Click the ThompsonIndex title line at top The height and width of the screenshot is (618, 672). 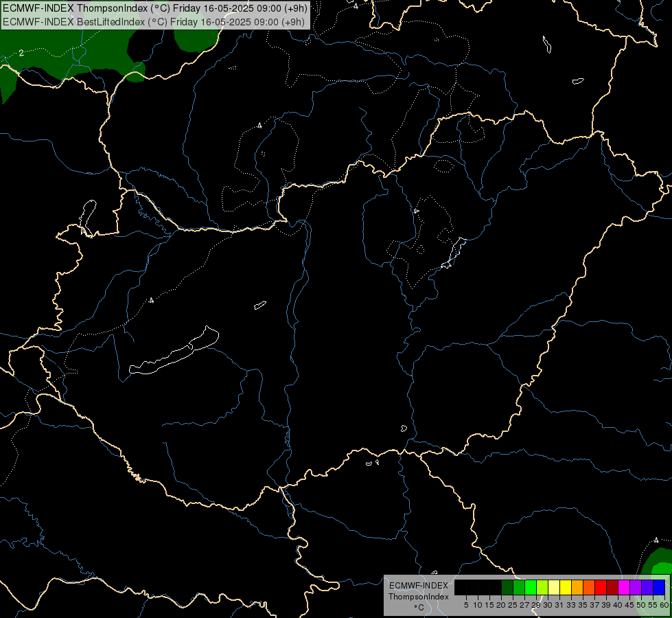click(155, 8)
